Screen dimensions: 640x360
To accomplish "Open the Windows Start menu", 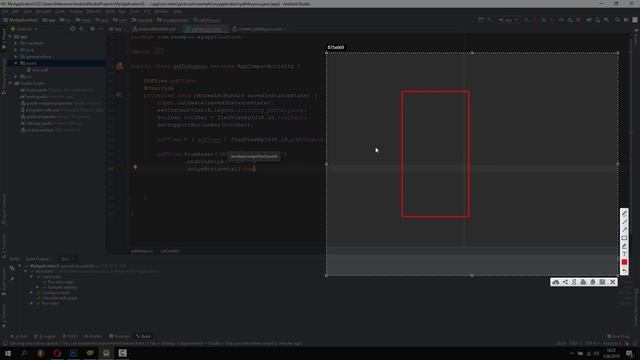I will pyautogui.click(x=8, y=353).
